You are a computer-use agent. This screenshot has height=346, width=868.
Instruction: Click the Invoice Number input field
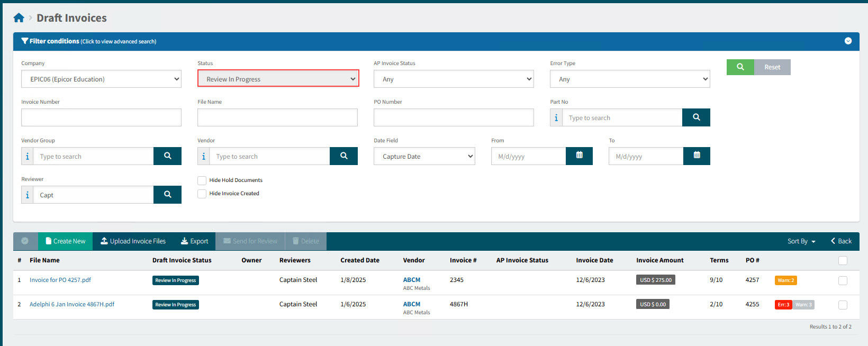(101, 117)
